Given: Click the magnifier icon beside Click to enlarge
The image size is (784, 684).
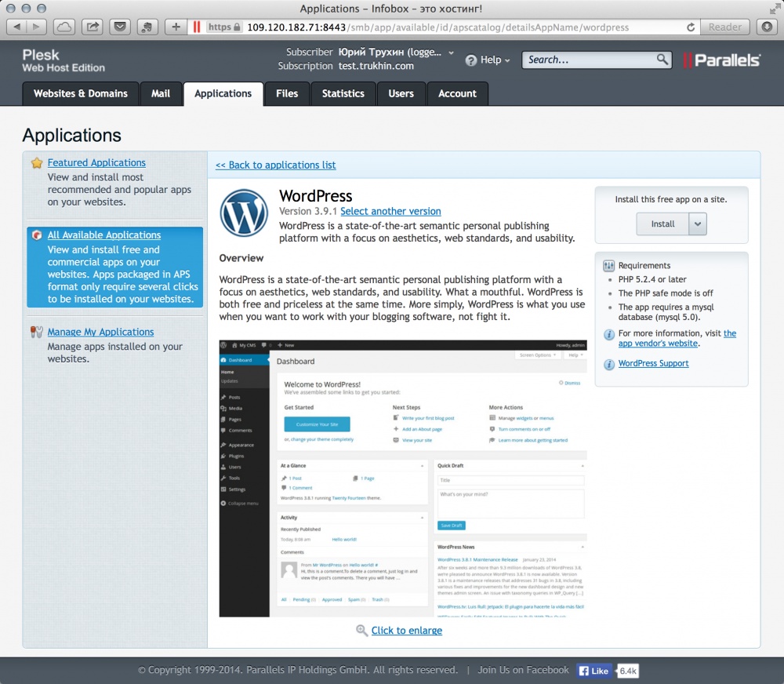Looking at the screenshot, I should click(x=361, y=630).
